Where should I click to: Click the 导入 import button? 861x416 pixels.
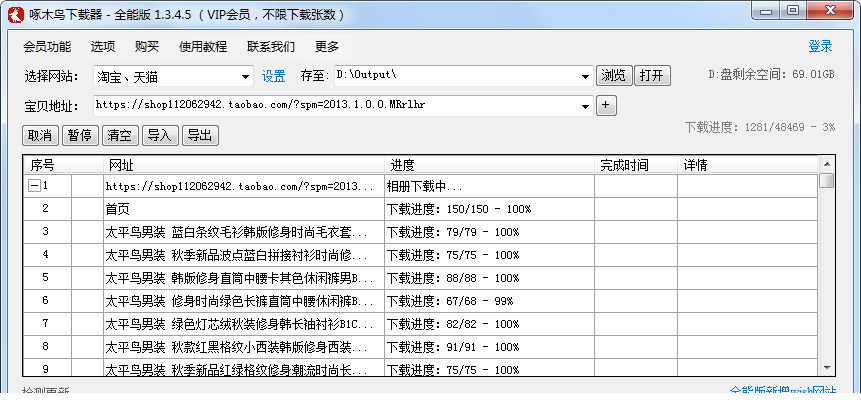[x=160, y=135]
